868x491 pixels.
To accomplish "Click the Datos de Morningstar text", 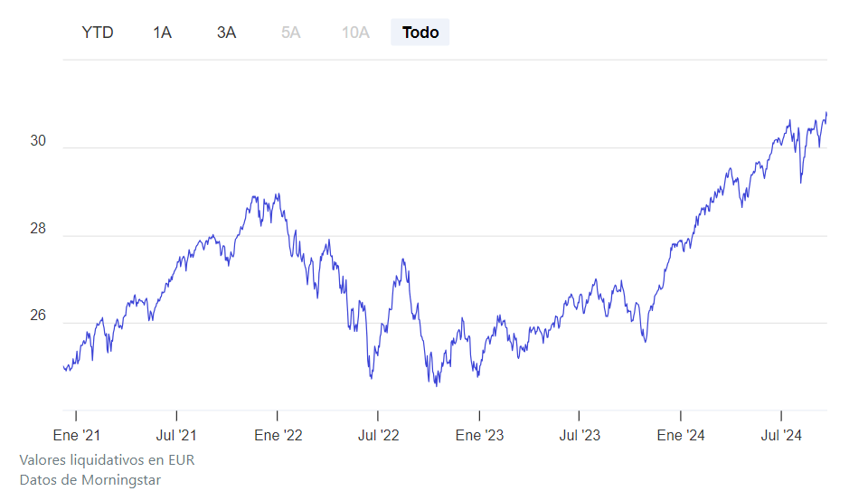I will 90,479.
